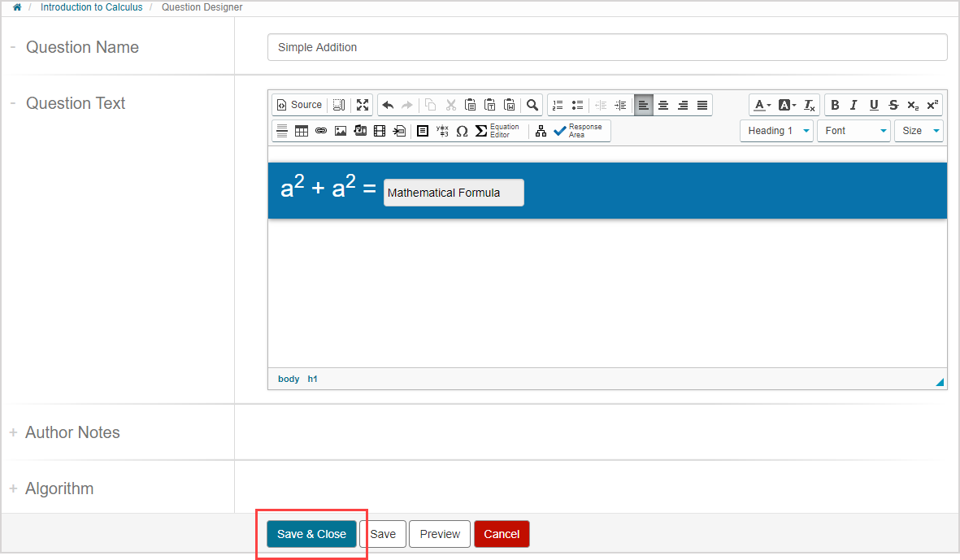Click the Insert Image icon

[341, 131]
